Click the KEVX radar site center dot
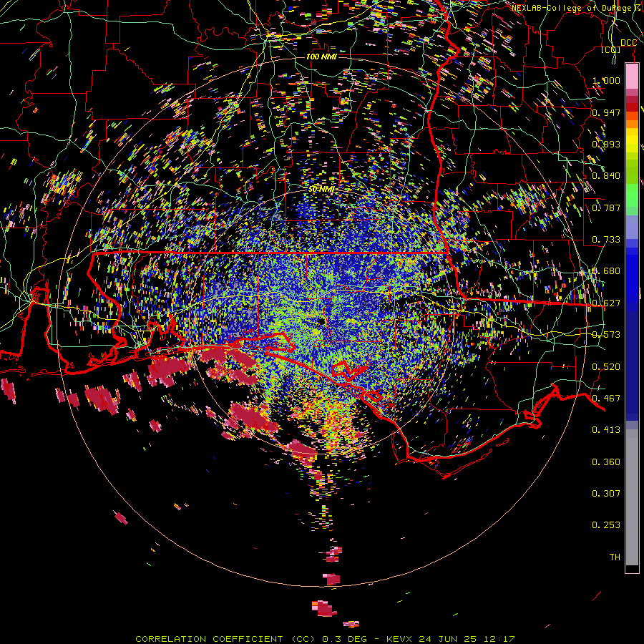Screen dimensions: 644x644 [321, 321]
